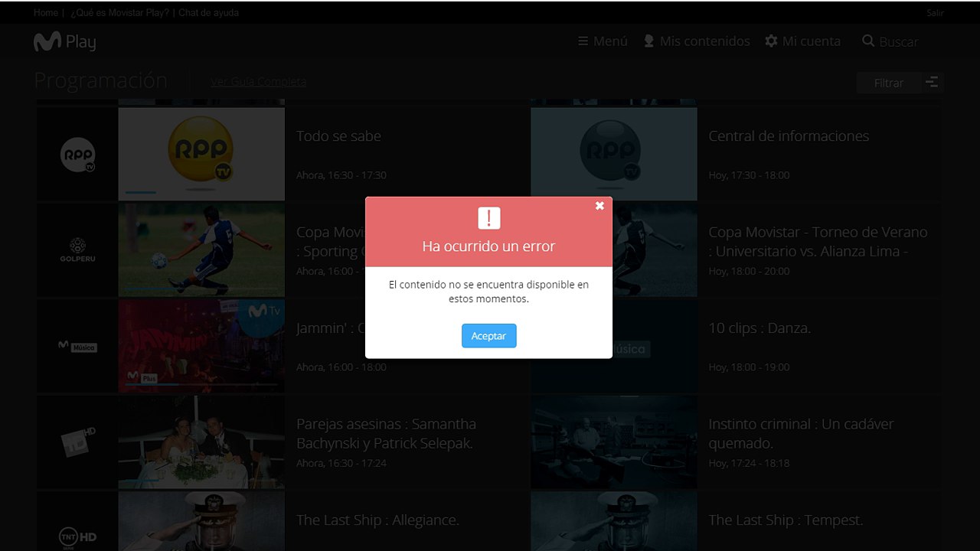Select the Movistar Música channel logo
The height and width of the screenshot is (551, 980).
tap(77, 347)
